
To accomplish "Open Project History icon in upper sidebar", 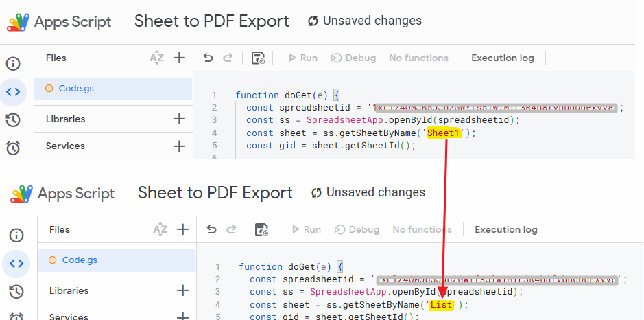I will coord(12,120).
